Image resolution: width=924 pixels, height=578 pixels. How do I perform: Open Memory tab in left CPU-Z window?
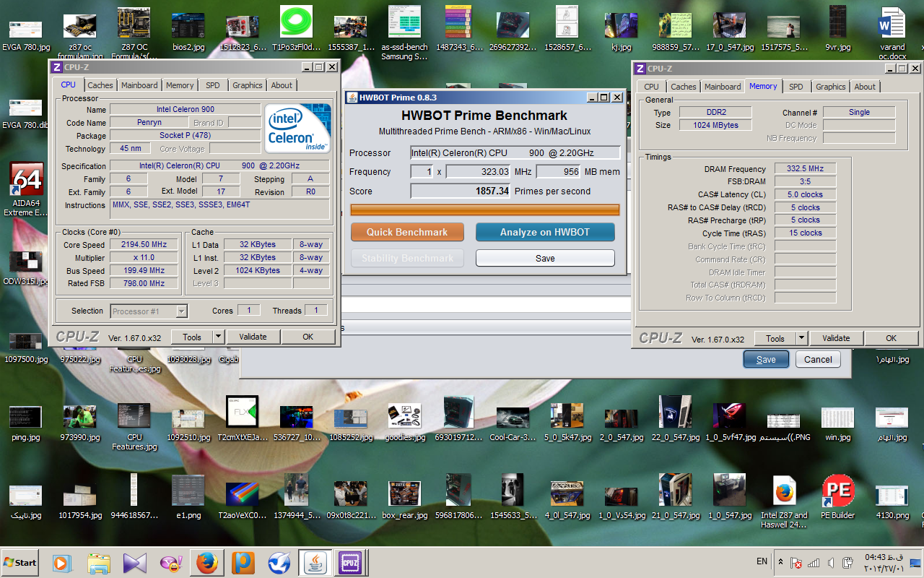coord(180,85)
